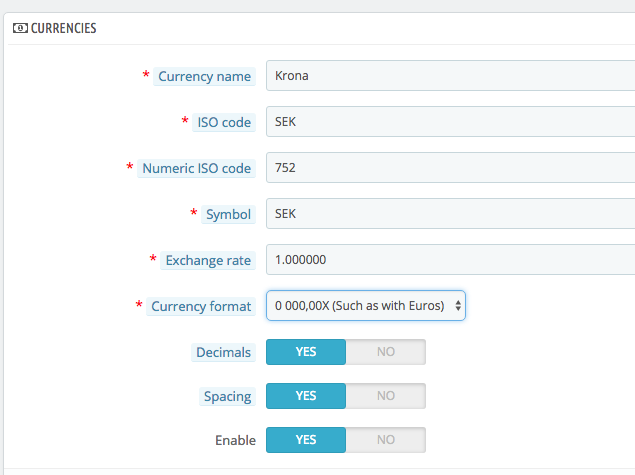Click the Currency name field containing Krona
This screenshot has height=475, width=635.
tap(450, 76)
